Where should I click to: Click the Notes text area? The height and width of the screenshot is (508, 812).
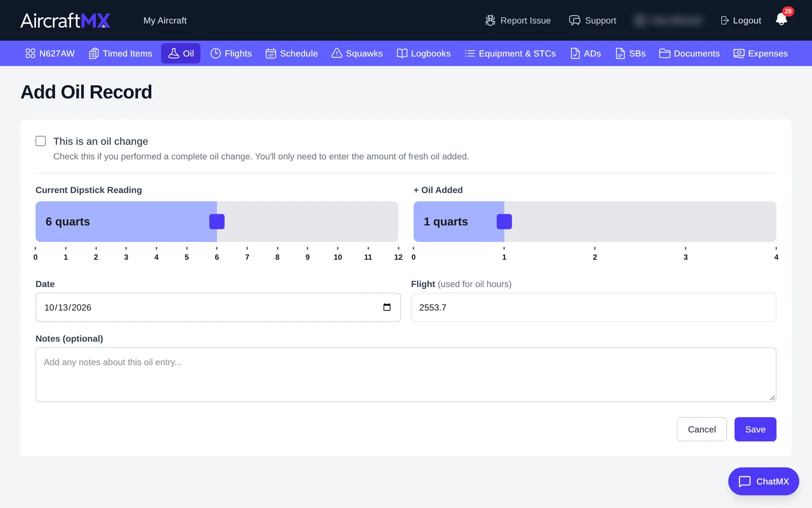click(x=405, y=374)
